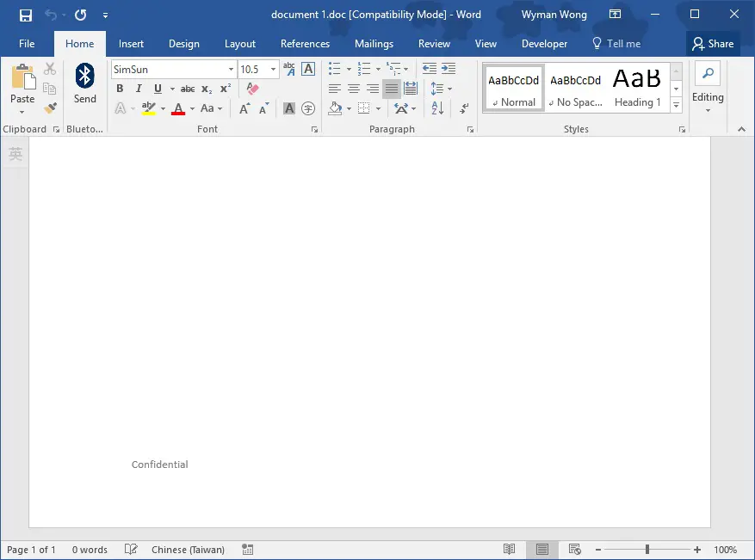The image size is (755, 560).
Task: Click the proofing check status icon
Action: [x=131, y=550]
